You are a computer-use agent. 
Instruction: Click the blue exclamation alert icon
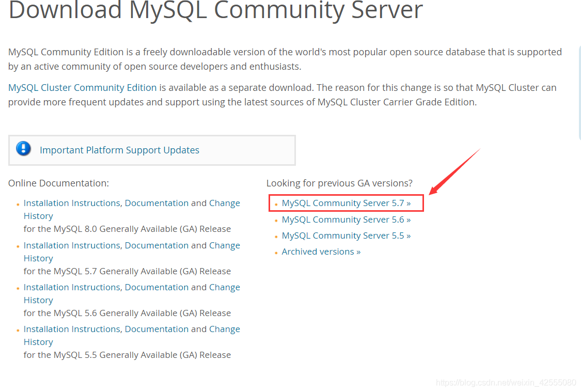click(x=23, y=149)
